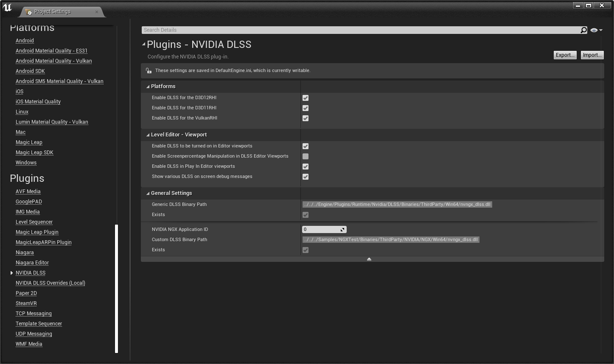Viewport: 614px width, 364px height.
Task: Collapse the Platforms section
Action: click(x=148, y=86)
